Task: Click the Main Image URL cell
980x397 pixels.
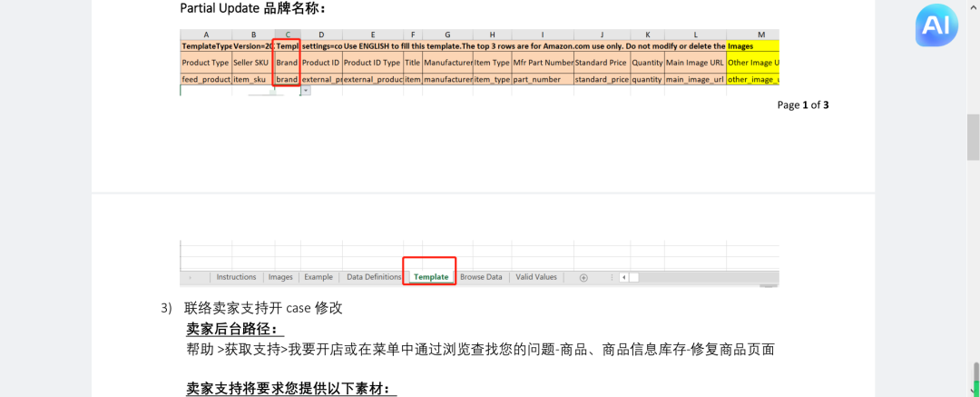Action: coord(694,63)
